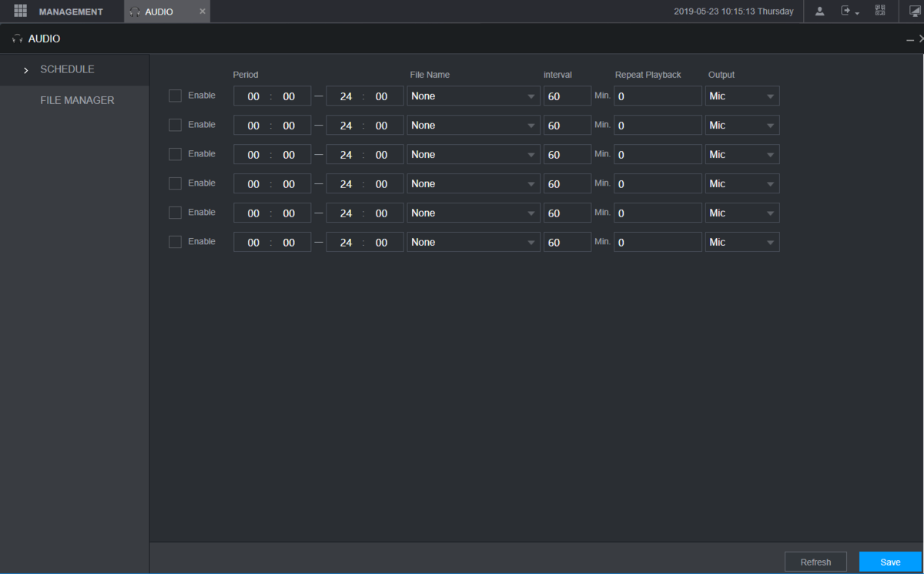Image resolution: width=924 pixels, height=574 pixels.
Task: Switch to the MANAGEMENT tab
Action: [x=71, y=12]
